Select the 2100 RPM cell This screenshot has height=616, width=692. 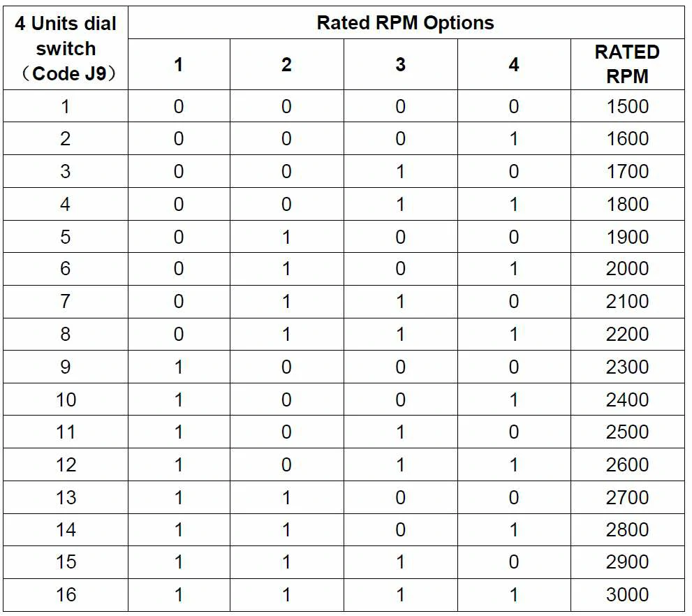point(627,302)
